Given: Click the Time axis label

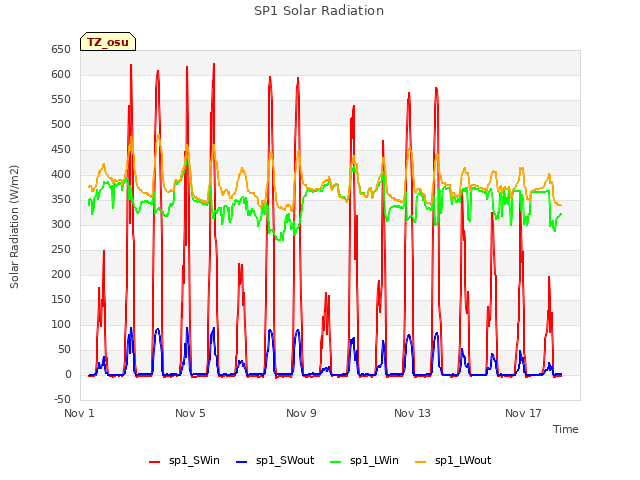Looking at the screenshot, I should [x=566, y=429].
